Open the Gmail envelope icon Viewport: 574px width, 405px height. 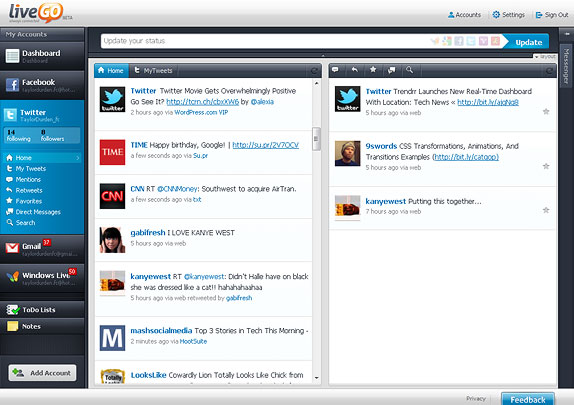(12, 248)
